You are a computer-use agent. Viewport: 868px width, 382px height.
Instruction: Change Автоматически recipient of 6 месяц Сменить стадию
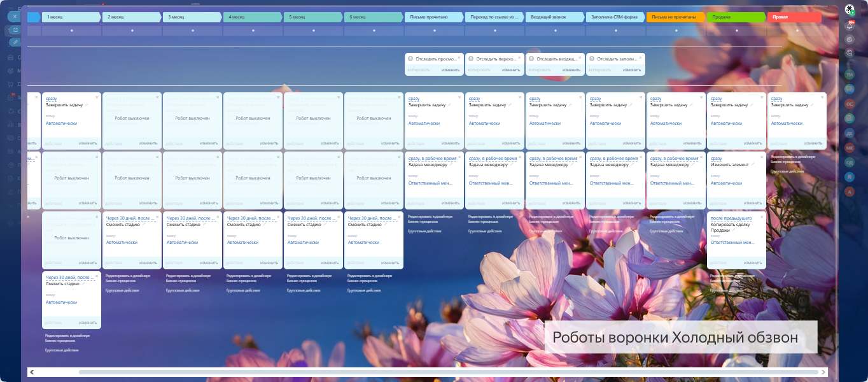pos(363,242)
